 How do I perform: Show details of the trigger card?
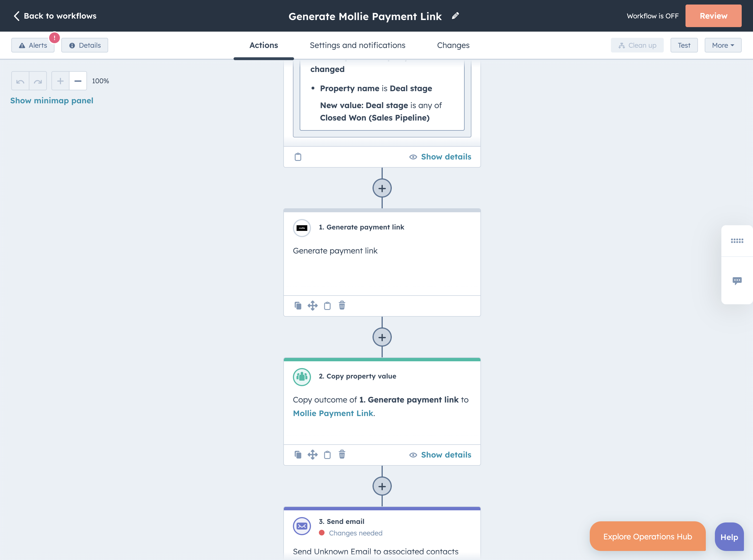coord(440,157)
